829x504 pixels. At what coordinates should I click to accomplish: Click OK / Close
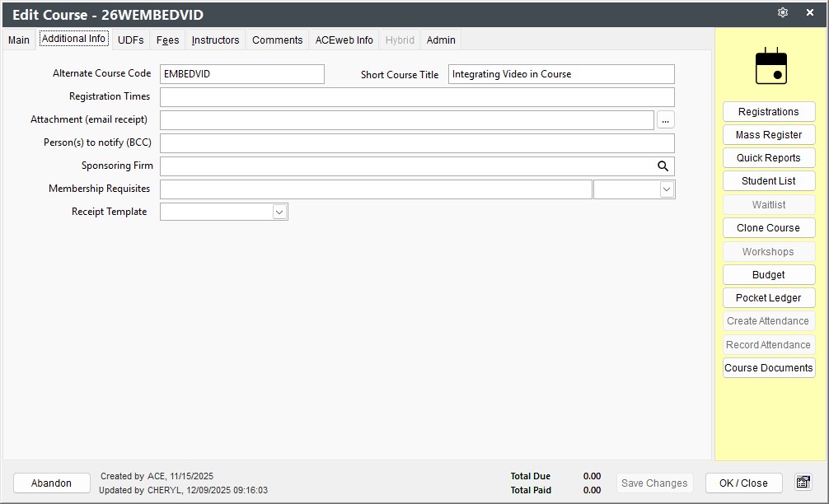[x=743, y=483]
